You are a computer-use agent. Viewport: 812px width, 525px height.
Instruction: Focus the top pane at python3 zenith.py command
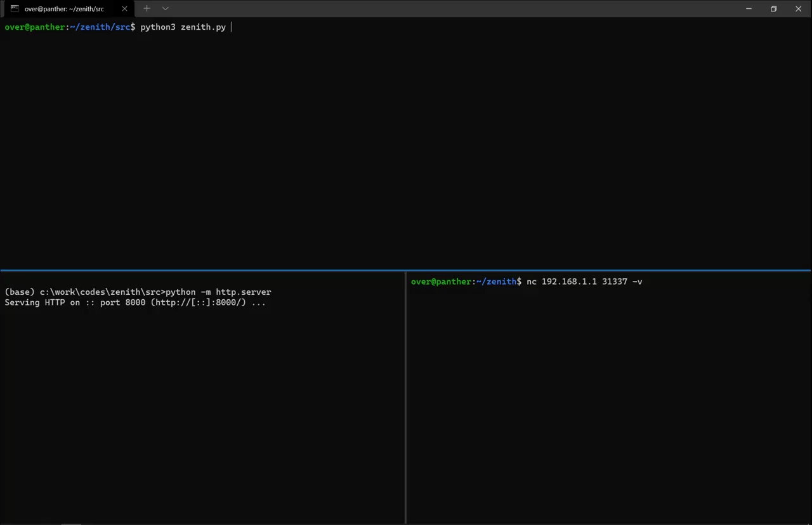point(183,27)
